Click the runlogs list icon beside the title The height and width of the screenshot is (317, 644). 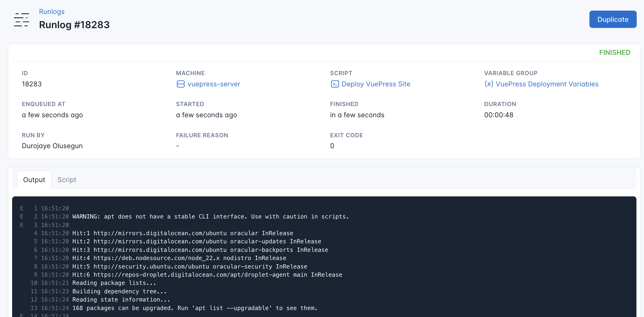21,19
